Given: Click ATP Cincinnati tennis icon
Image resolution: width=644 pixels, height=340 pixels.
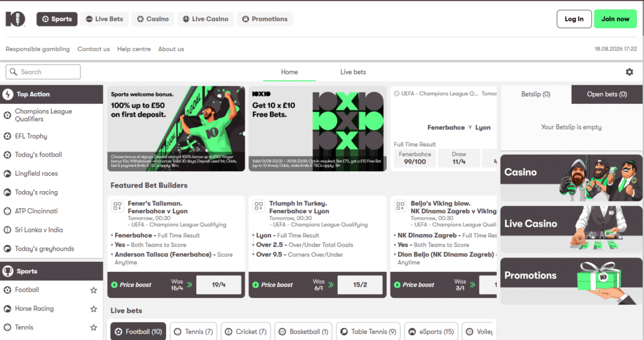Looking at the screenshot, I should click(8, 212).
